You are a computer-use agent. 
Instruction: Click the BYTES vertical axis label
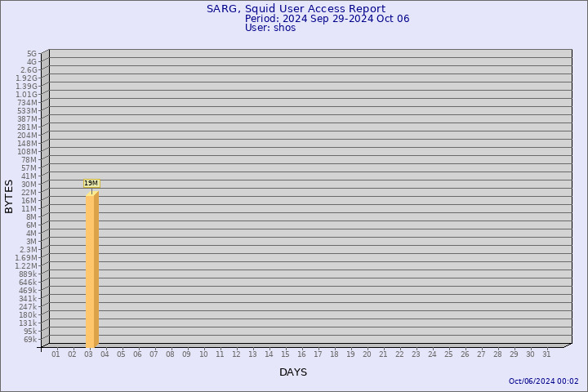[9, 196]
